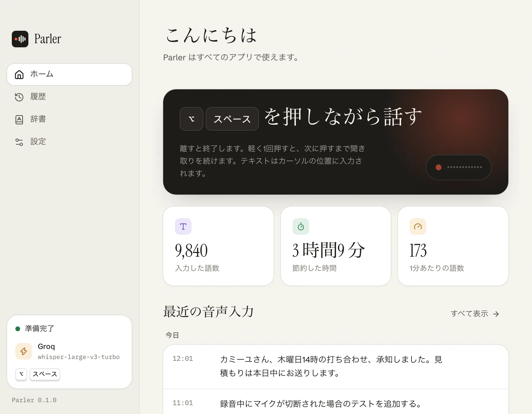Click the 3時間9分 saved time value
Screen dimensions: 532x414
[x=329, y=250]
